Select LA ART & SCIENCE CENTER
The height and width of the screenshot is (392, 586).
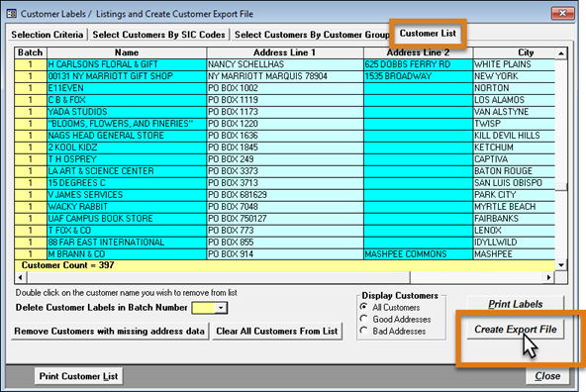tap(127, 171)
